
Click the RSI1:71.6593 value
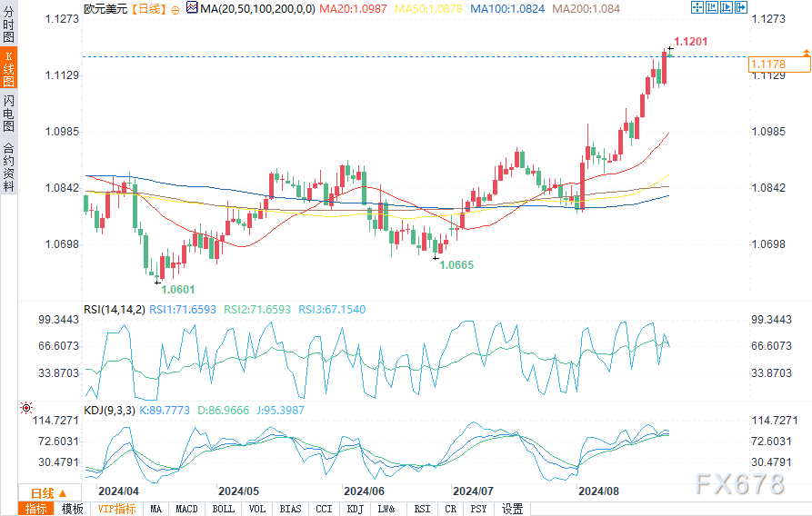pyautogui.click(x=183, y=310)
